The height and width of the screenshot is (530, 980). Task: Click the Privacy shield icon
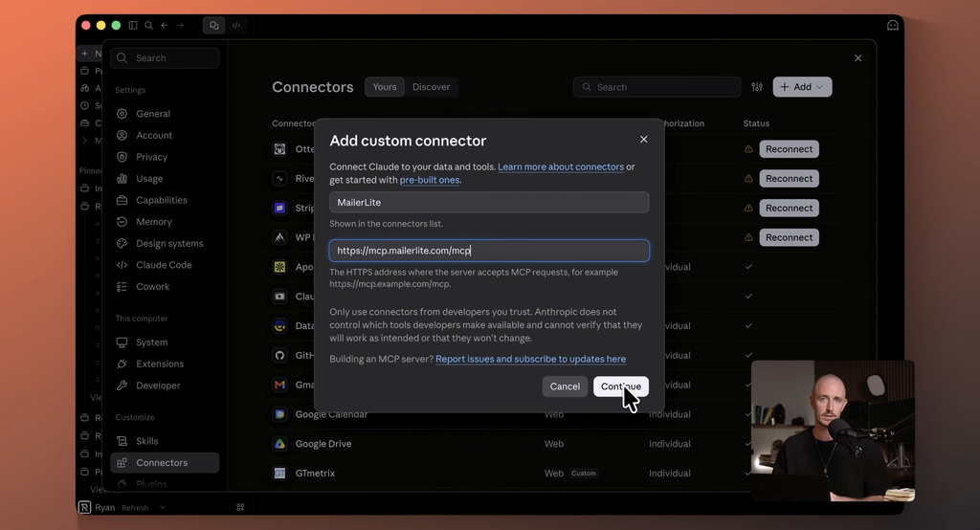tap(122, 157)
